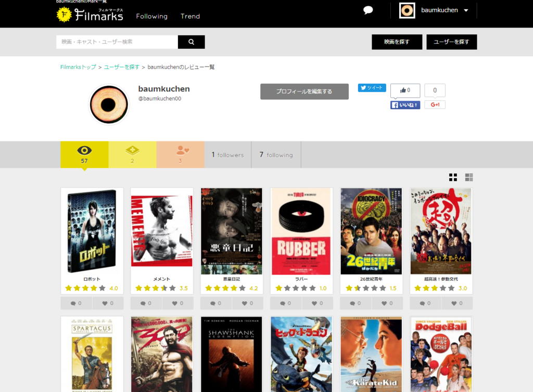This screenshot has height=392, width=533.
Task: Open the DodgeBall movie poster
Action: coord(441,355)
